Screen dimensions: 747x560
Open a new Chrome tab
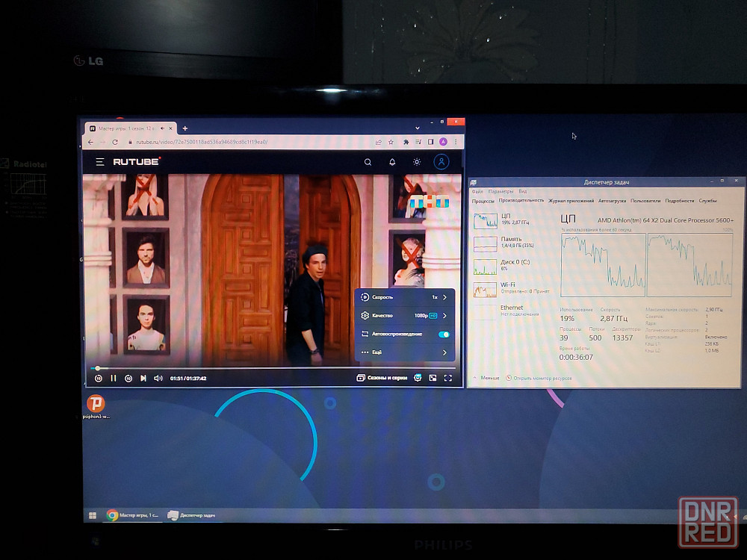(185, 128)
